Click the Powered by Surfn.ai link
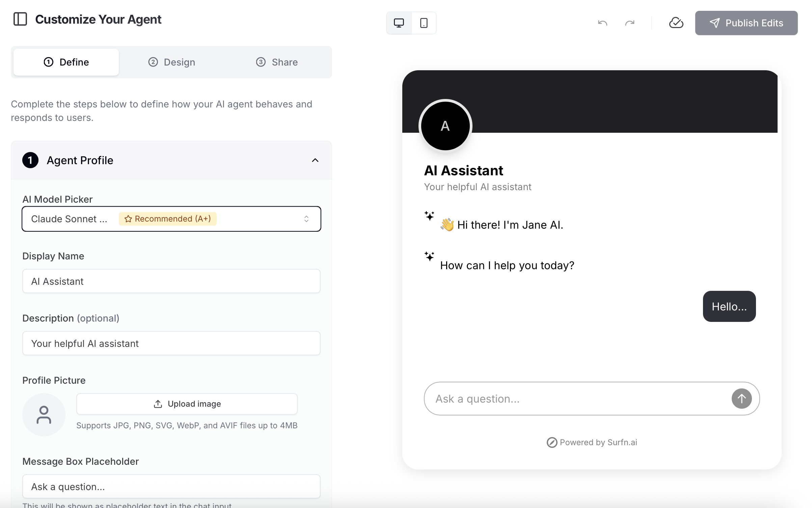812x508 pixels. (592, 442)
